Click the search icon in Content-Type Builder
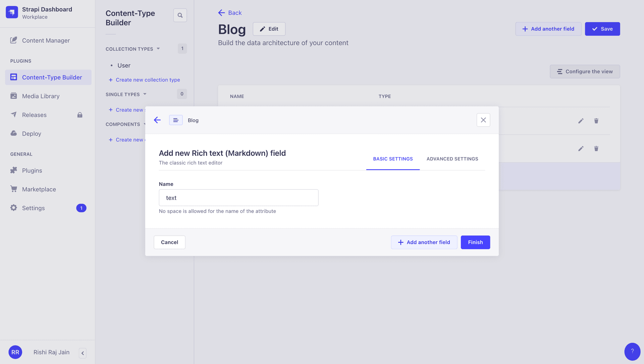Viewport: 644px width, 364px height. (x=180, y=15)
